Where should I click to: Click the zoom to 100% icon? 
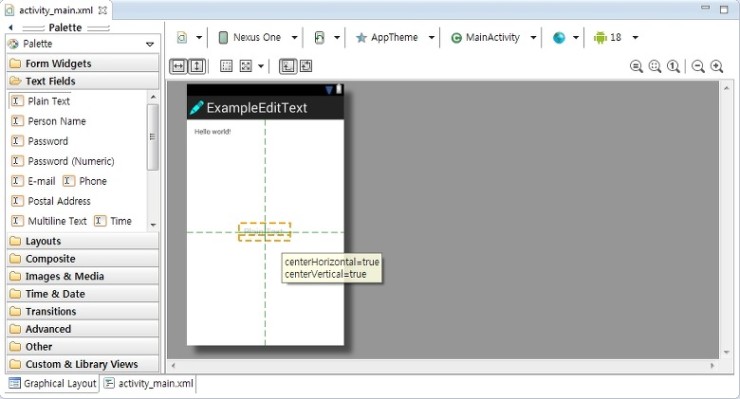coord(673,67)
